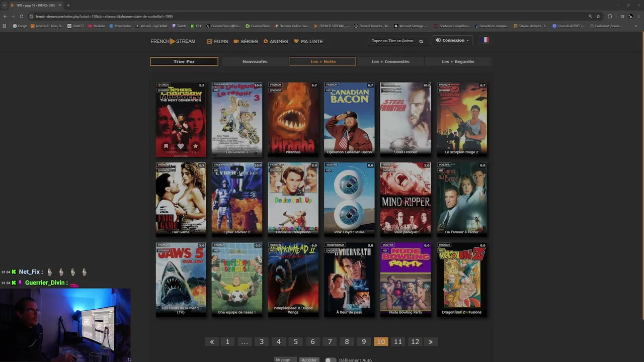Open the Amazon.fr bookmark
Image resolution: width=644 pixels, height=362 pixels.
point(47,26)
